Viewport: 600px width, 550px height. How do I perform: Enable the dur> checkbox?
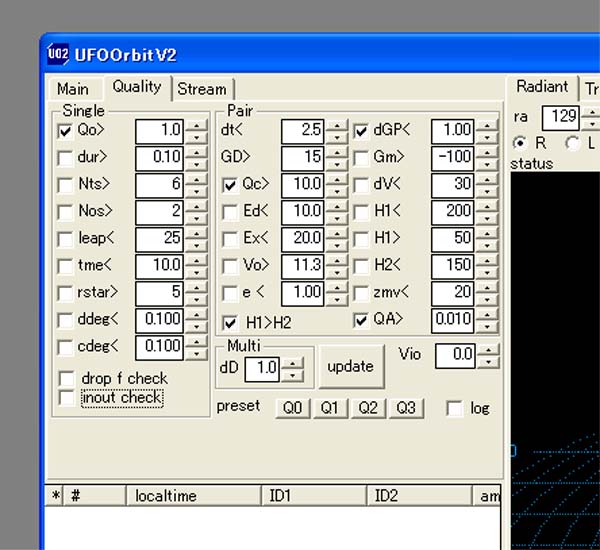tap(65, 158)
